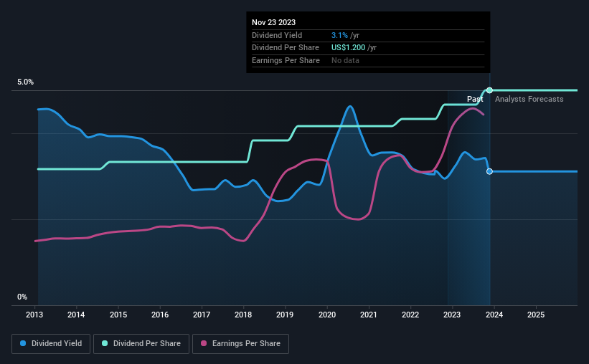Click the Past label on the chart
The width and height of the screenshot is (589, 364).
(x=475, y=99)
